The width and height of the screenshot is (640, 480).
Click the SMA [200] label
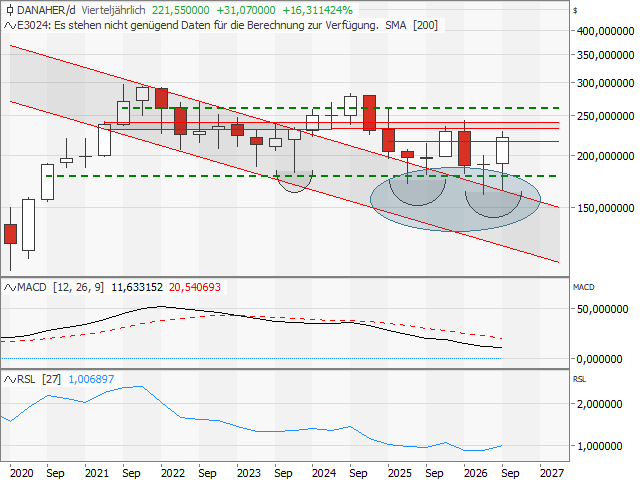pyautogui.click(x=411, y=25)
